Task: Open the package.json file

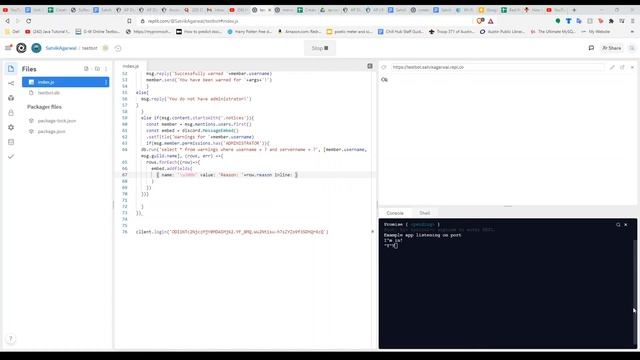Action: (x=51, y=131)
